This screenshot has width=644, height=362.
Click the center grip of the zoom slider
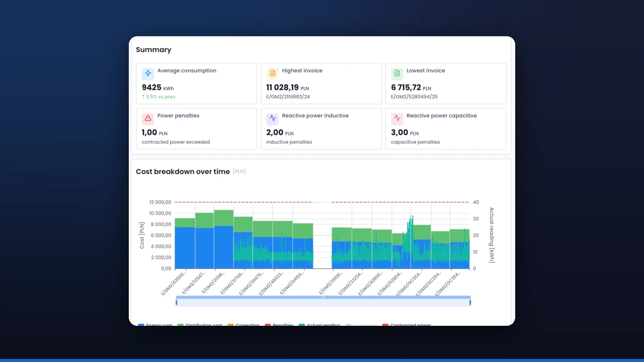click(x=323, y=297)
